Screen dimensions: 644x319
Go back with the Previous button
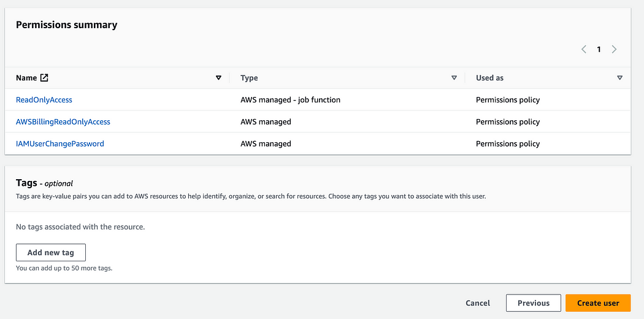click(x=534, y=303)
